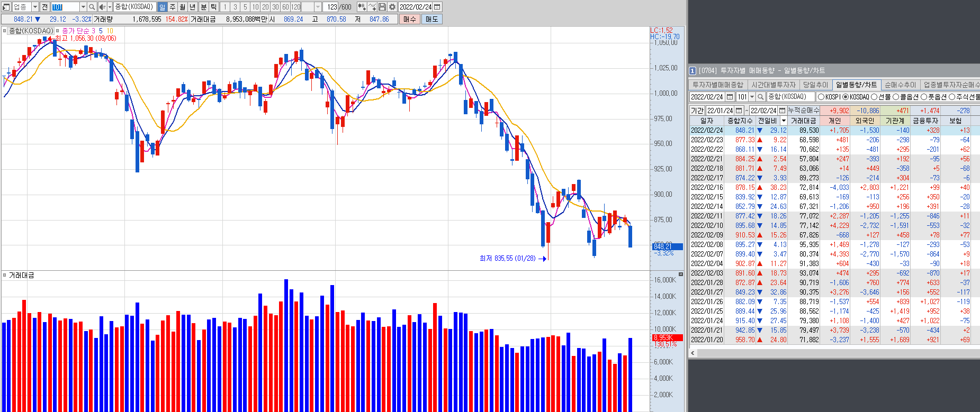Select the 2022/02/16 table row date

pyautogui.click(x=707, y=187)
